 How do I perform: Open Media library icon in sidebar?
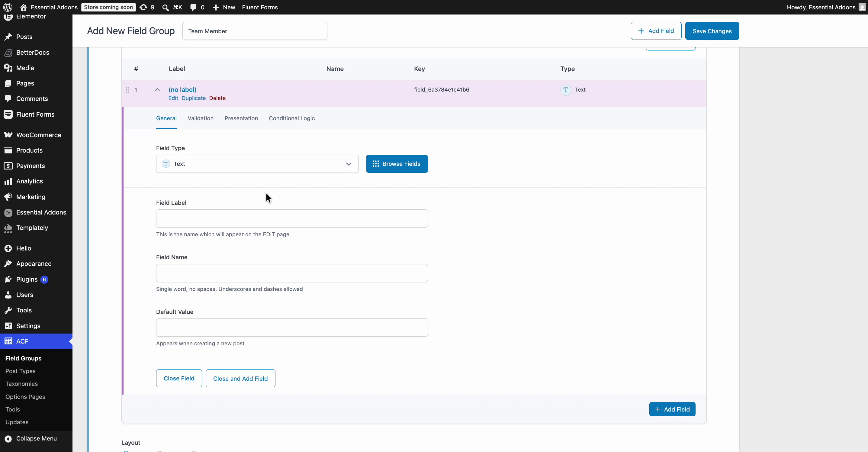[x=8, y=68]
